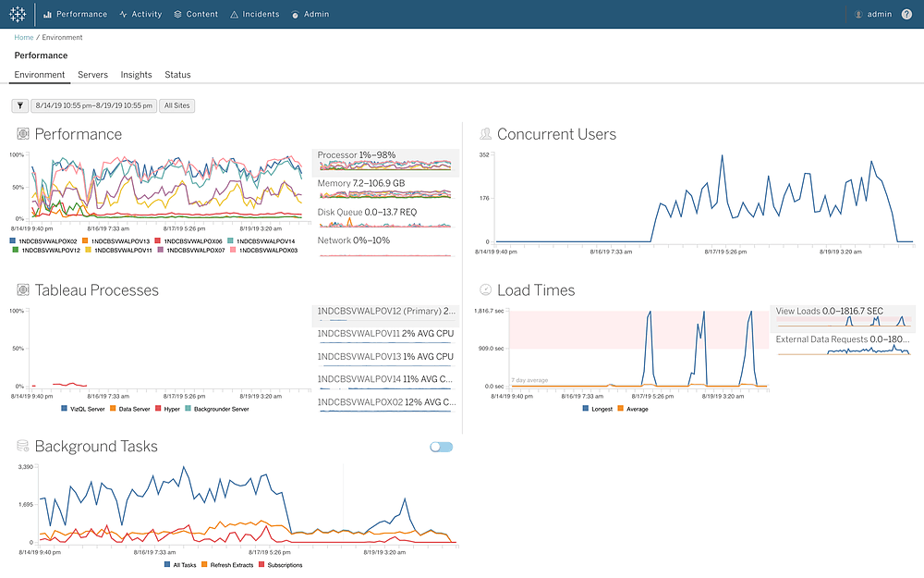Click the Backgrounder Server legend entry
The image size is (924, 578).
pyautogui.click(x=217, y=409)
